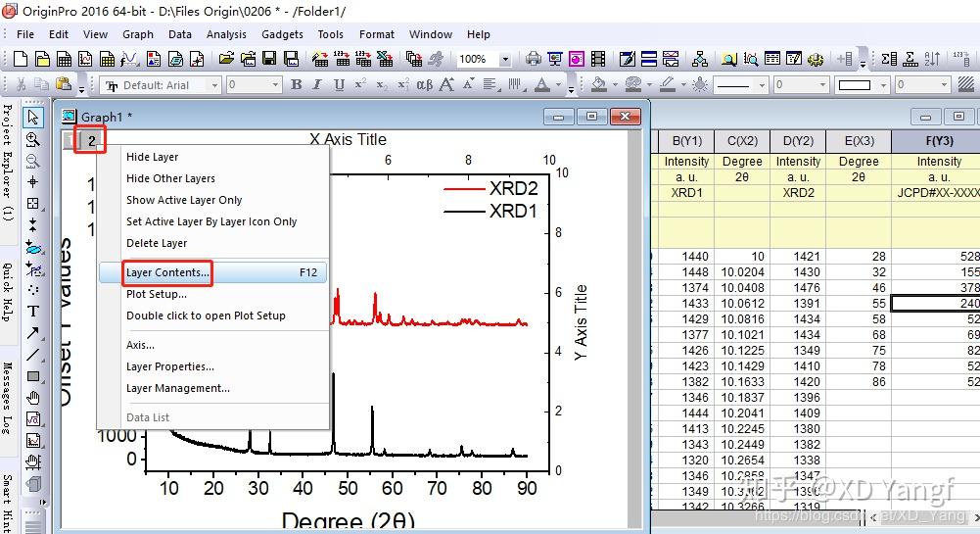Toggle Italic text formatting
Image resolution: width=980 pixels, height=534 pixels.
click(x=317, y=84)
